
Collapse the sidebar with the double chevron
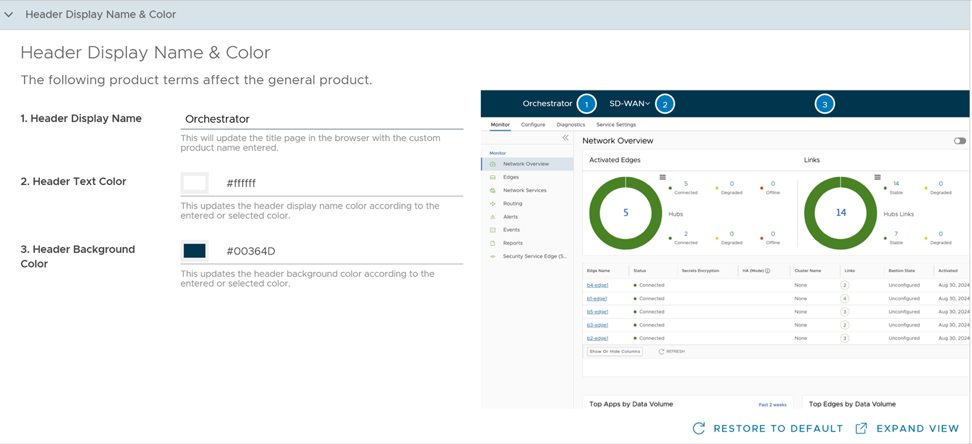point(565,138)
